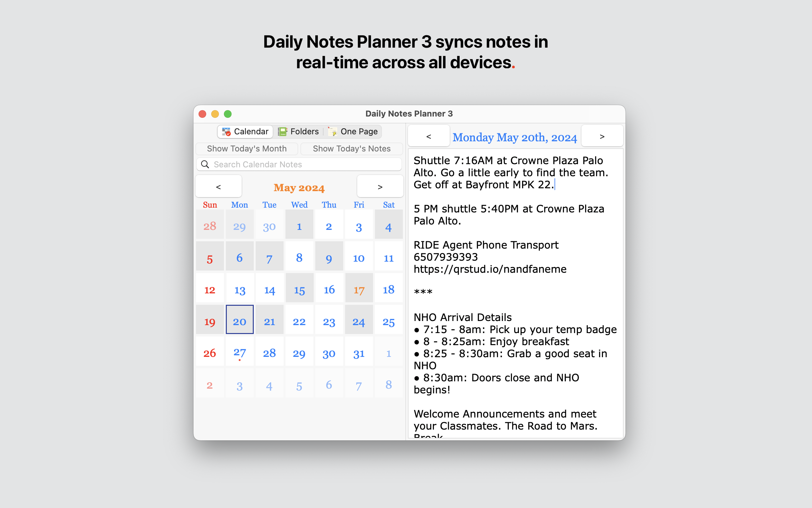The height and width of the screenshot is (508, 812).
Task: Select Friday May 3
Action: (359, 224)
